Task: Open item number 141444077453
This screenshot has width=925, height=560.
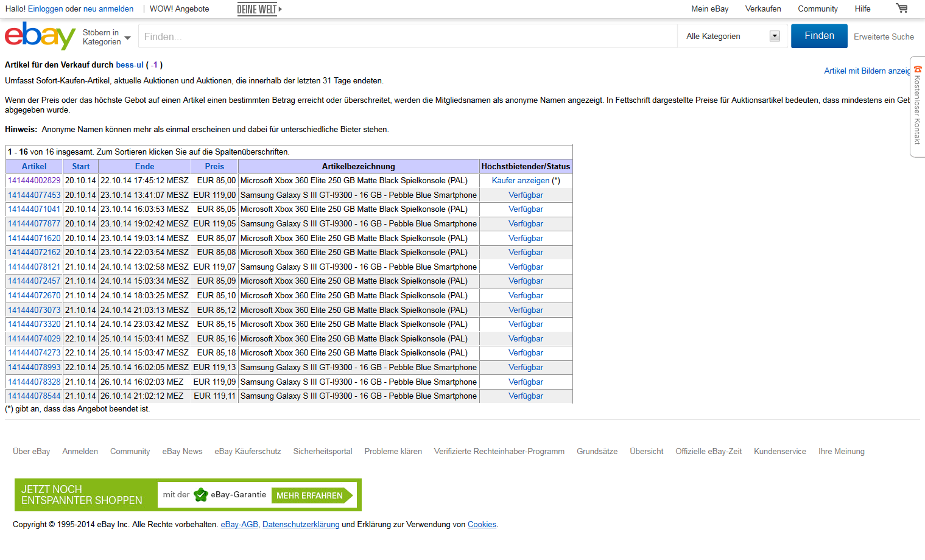Action: pyautogui.click(x=34, y=195)
